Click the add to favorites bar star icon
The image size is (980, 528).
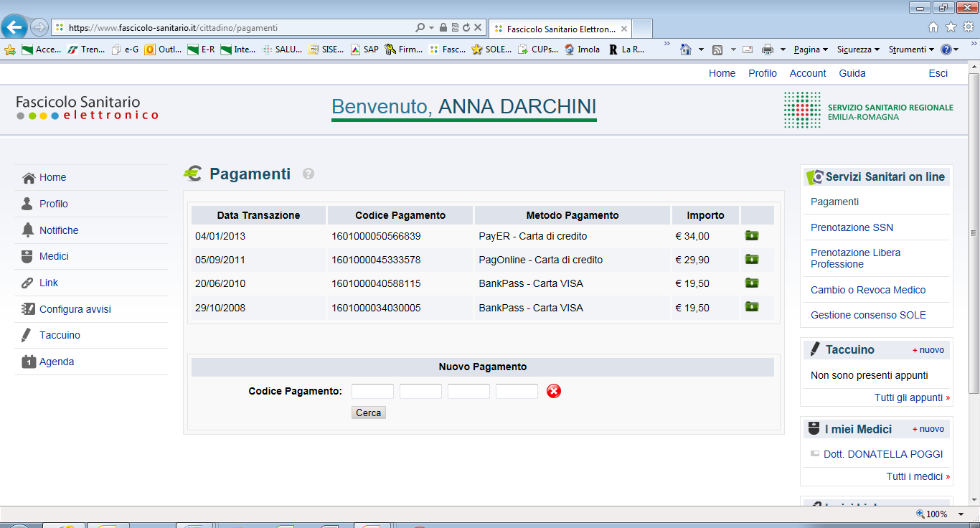[9, 49]
